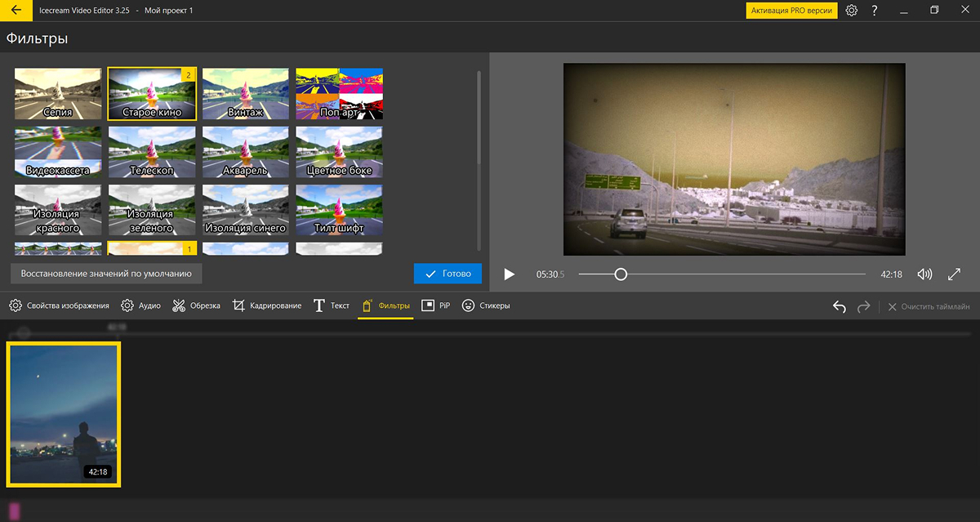
Task: Open the PiP tab
Action: pos(436,306)
